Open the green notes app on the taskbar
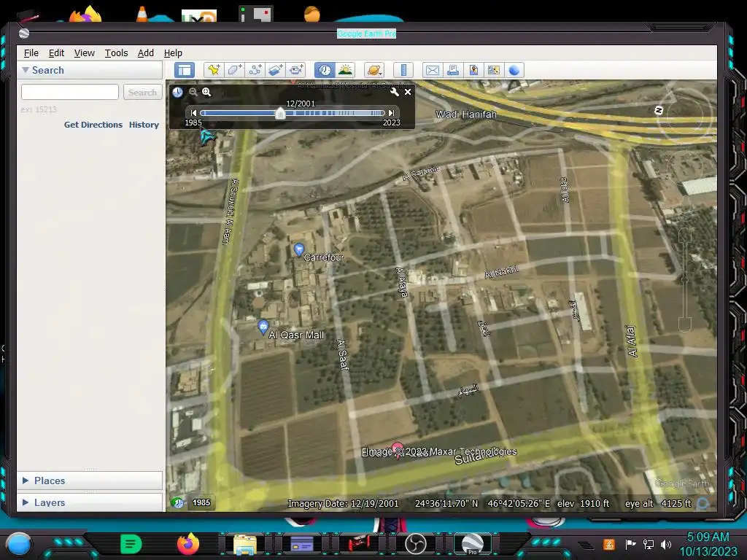This screenshot has width=747, height=560. point(131,544)
